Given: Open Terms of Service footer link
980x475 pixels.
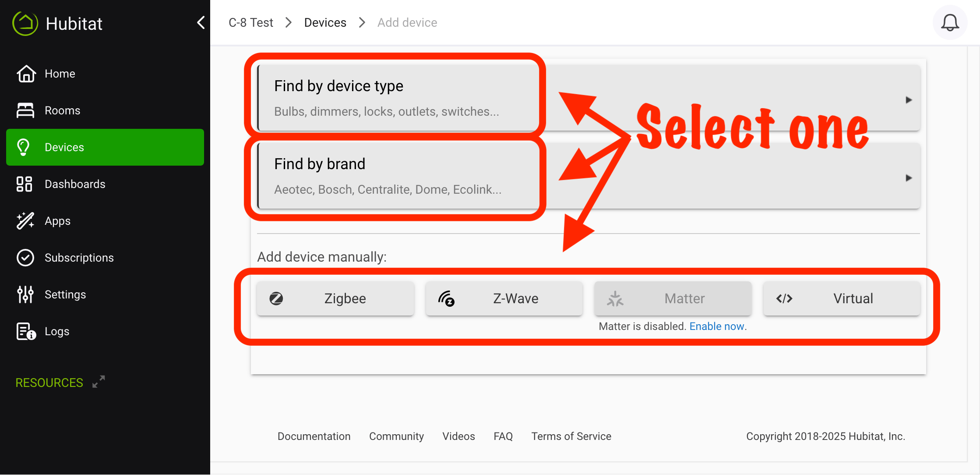Looking at the screenshot, I should coord(571,436).
